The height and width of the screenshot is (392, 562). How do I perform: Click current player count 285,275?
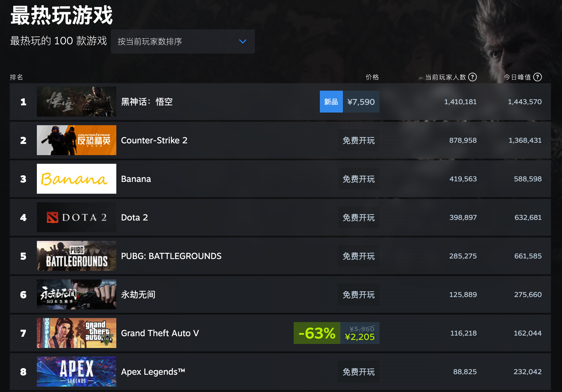pyautogui.click(x=463, y=256)
